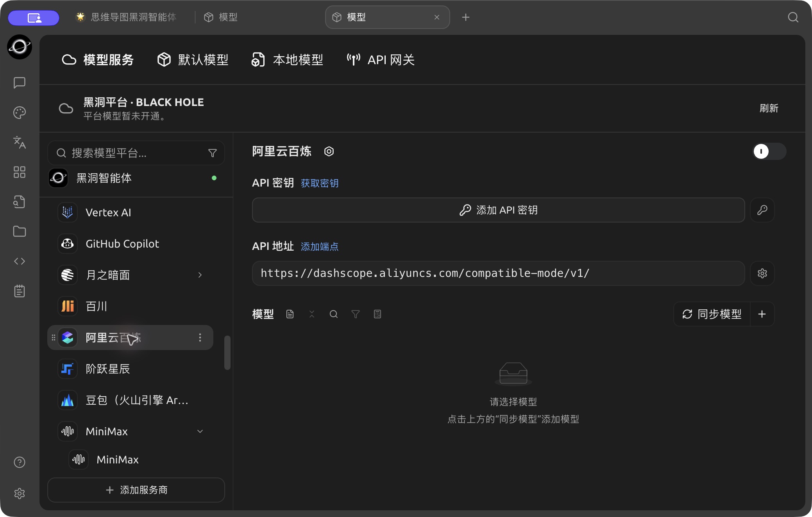Screen dimensions: 812x517
Task: Click the 添加 API 密钥 button
Action: (x=498, y=210)
